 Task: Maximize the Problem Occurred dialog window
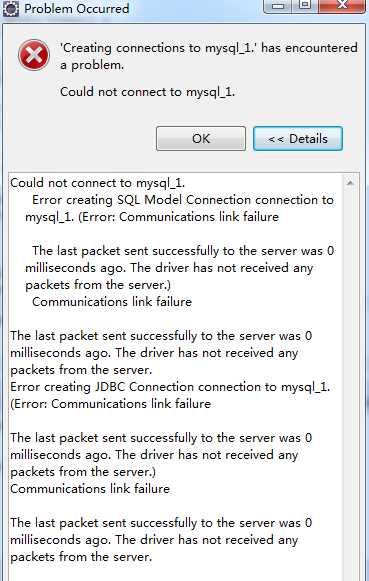point(305,6)
